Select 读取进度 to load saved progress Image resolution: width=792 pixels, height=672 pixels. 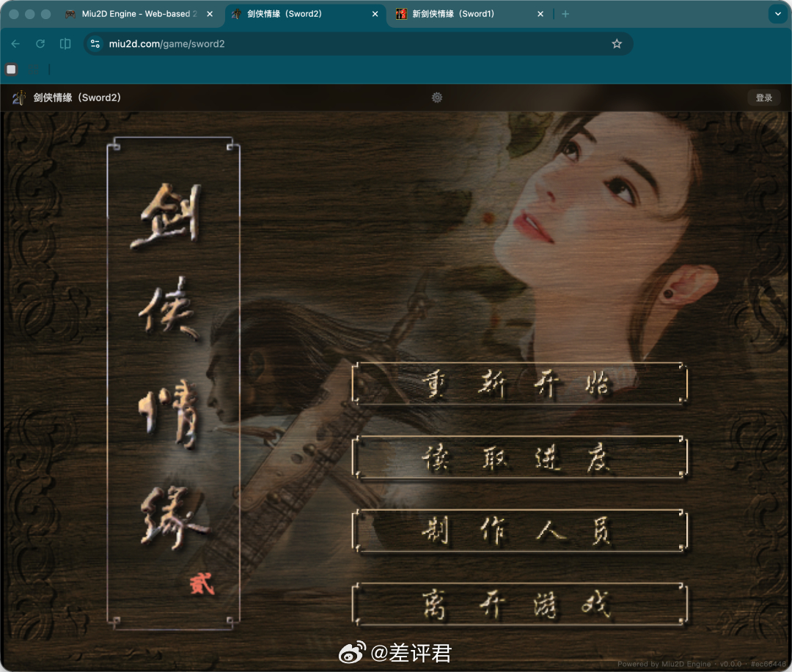520,457
